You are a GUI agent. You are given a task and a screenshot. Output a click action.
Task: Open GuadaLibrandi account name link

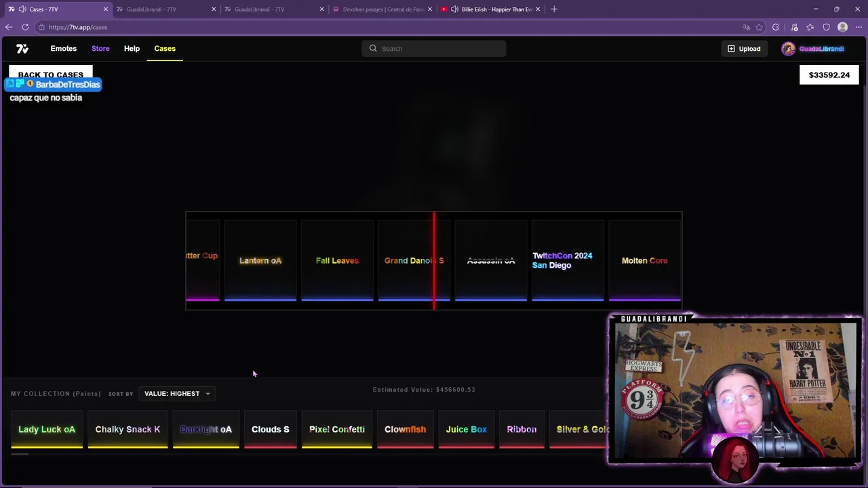pos(821,49)
